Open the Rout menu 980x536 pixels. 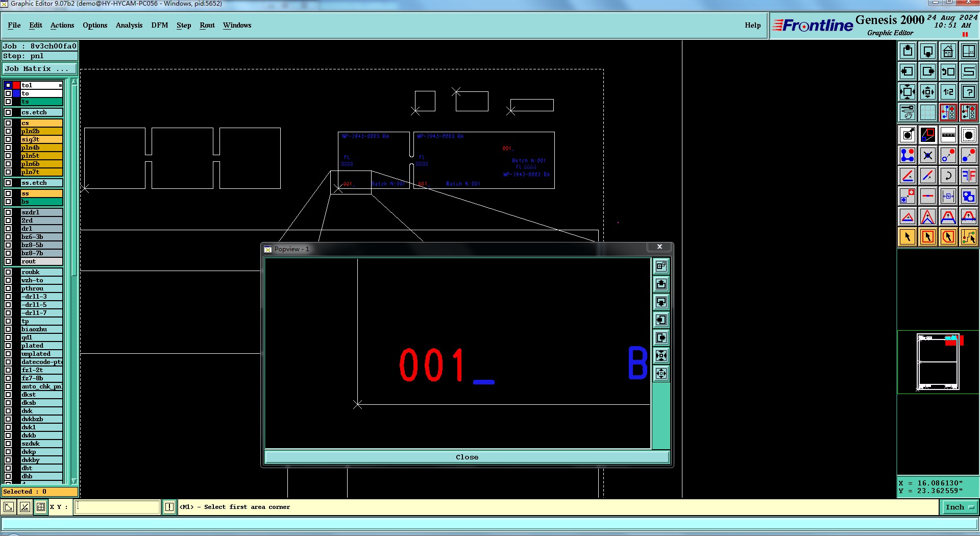pos(207,25)
